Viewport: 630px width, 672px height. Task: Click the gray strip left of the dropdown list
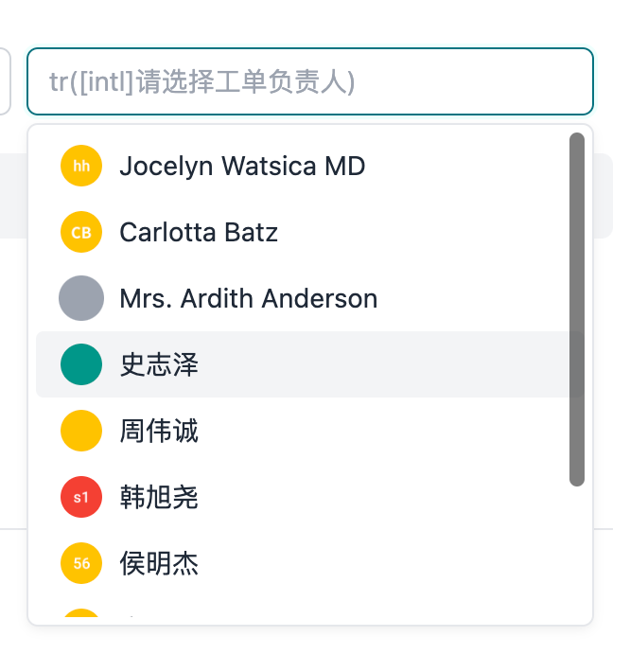click(x=12, y=195)
